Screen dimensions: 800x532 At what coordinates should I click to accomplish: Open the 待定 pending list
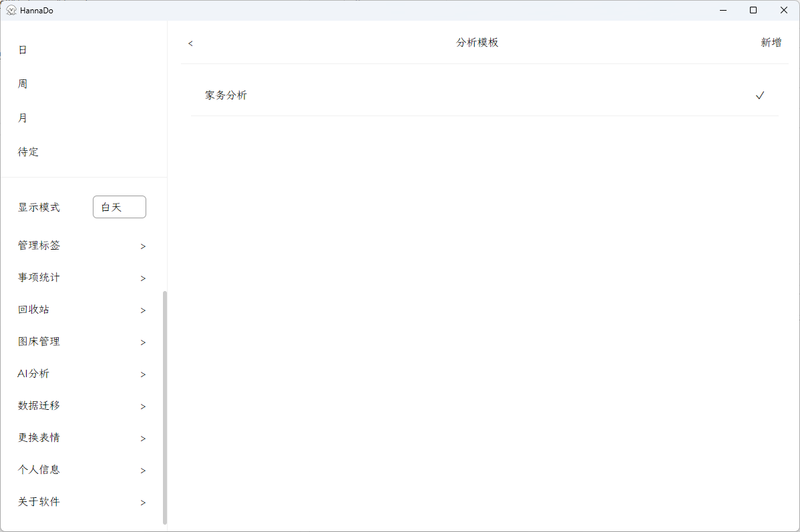point(28,152)
